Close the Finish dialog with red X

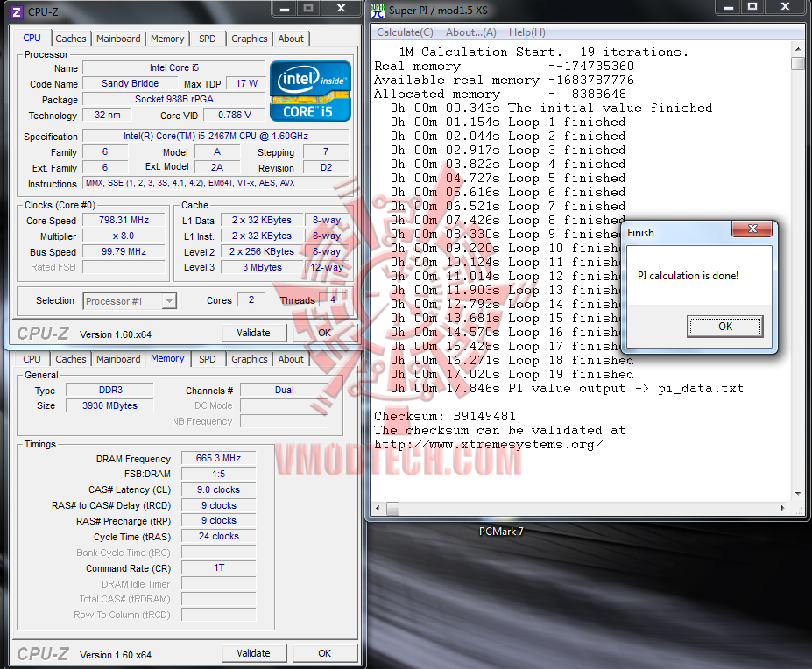click(752, 229)
